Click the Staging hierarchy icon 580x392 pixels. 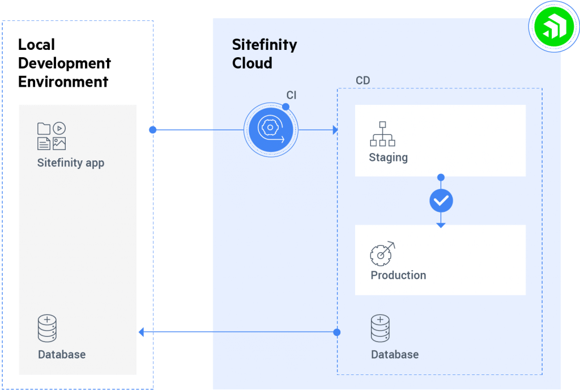click(x=382, y=134)
